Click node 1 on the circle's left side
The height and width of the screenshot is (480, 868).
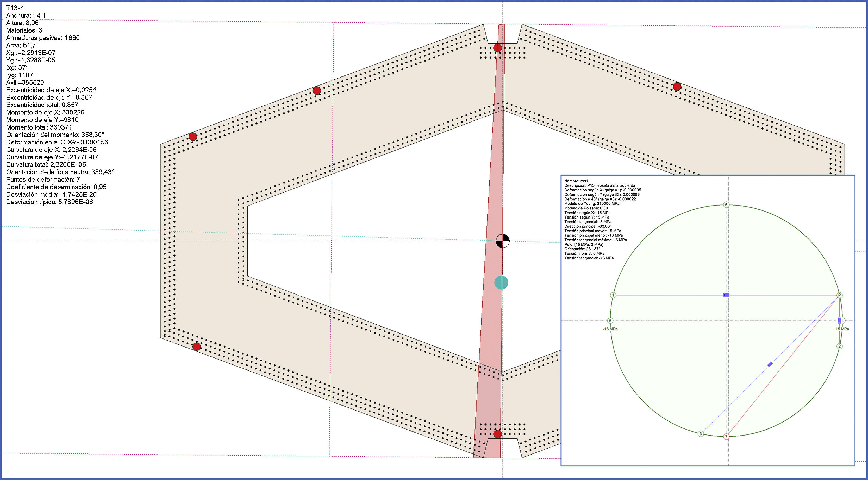(x=613, y=295)
